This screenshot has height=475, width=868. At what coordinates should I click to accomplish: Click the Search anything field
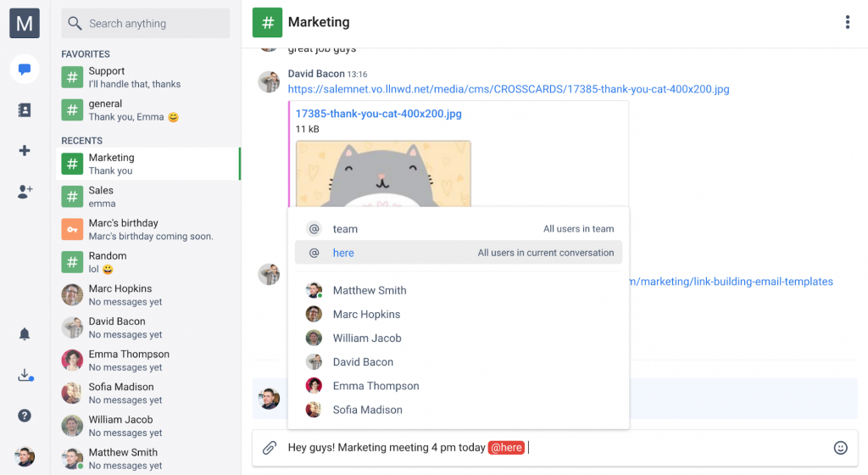[x=146, y=24]
